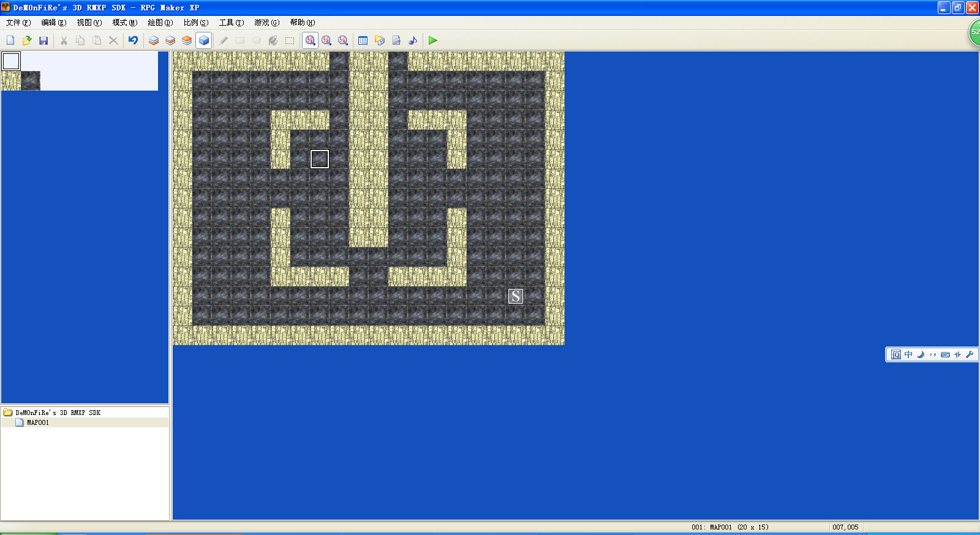Viewport: 980px width, 535px height.
Task: Set map zoom to 1:1
Action: click(311, 40)
